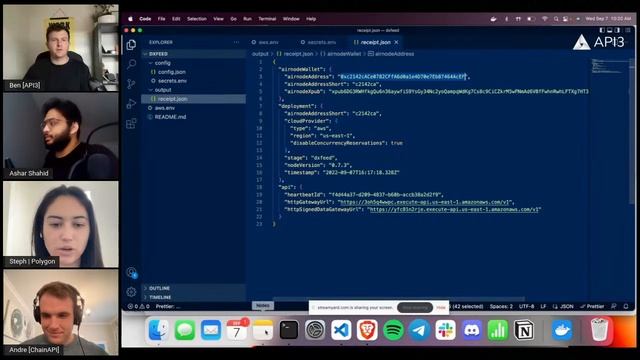The image size is (640, 360).
Task: Open the JSON language mode selector
Action: (x=563, y=306)
